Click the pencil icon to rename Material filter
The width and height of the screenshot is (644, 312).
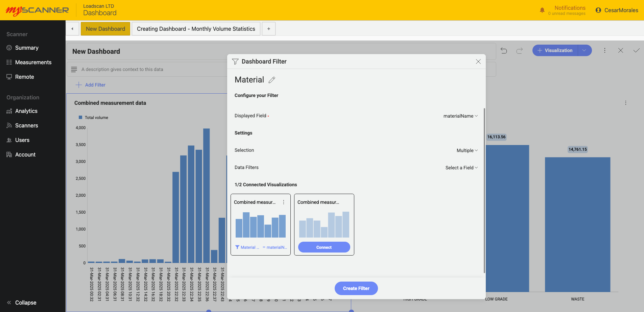coord(272,80)
